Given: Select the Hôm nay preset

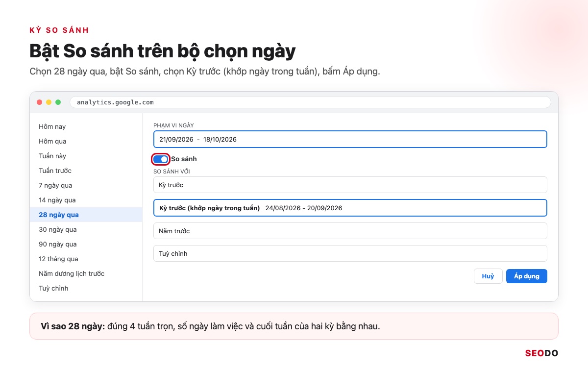Looking at the screenshot, I should [86, 126].
